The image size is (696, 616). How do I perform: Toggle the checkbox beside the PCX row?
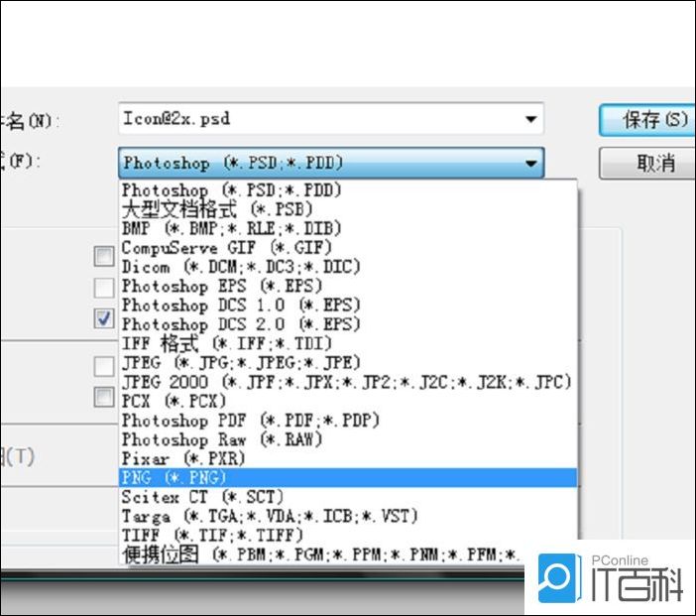click(104, 397)
